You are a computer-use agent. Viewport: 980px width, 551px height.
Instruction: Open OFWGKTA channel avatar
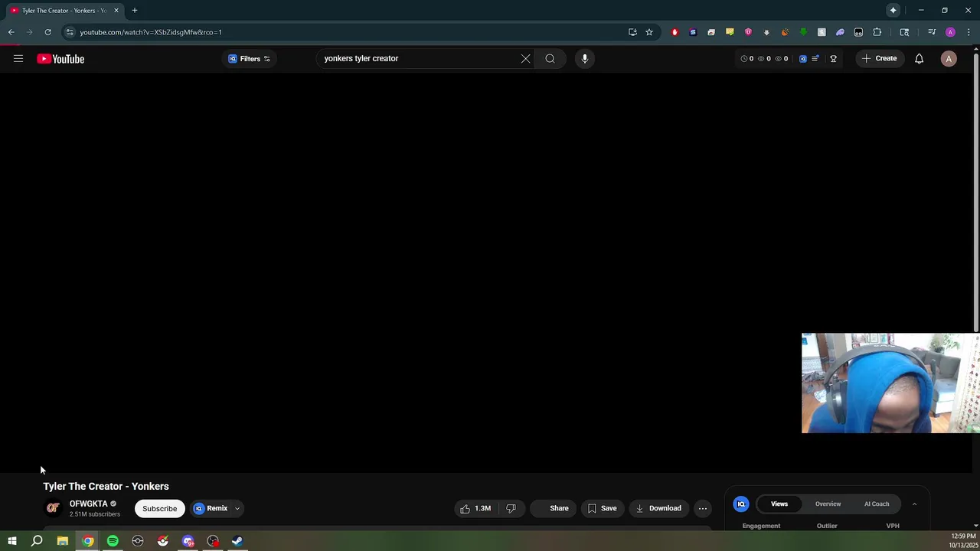tap(53, 508)
